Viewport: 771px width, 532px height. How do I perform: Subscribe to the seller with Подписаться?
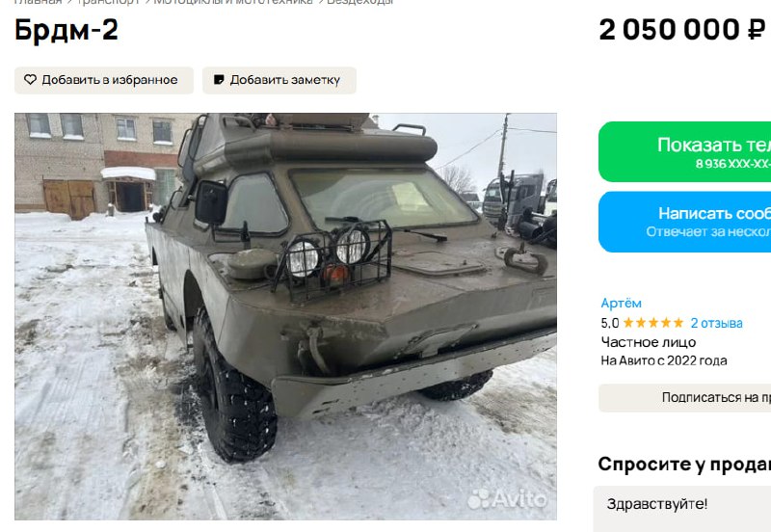pos(684,398)
